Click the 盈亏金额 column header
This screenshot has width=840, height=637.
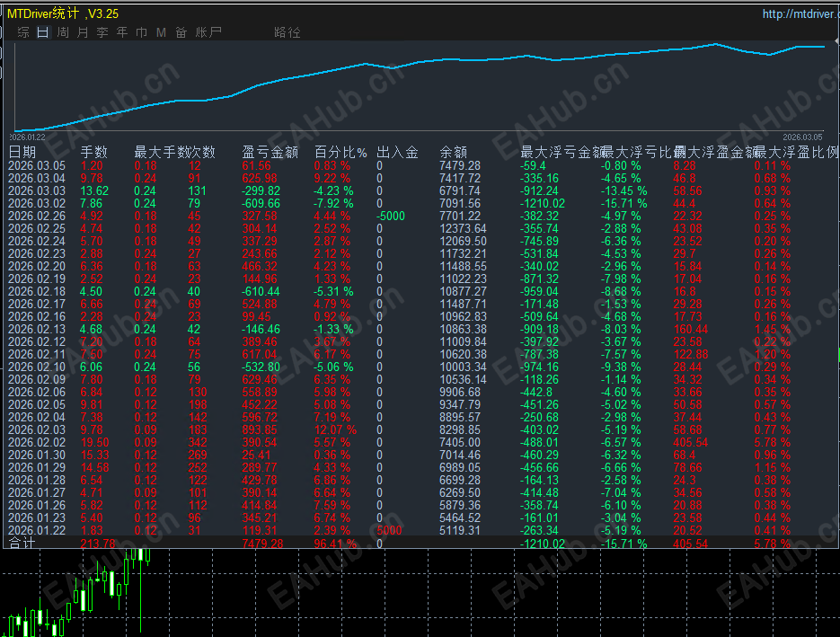click(270, 152)
